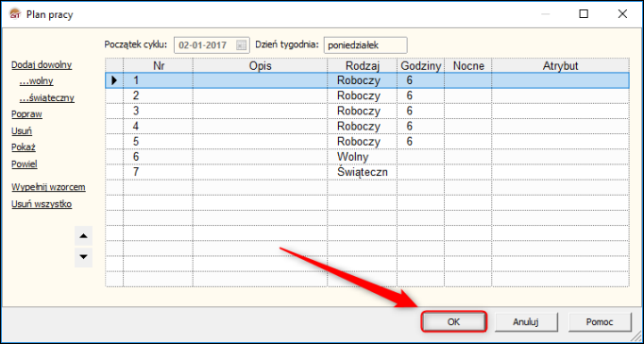Click the Nocne column header
The height and width of the screenshot is (344, 644).
point(467,66)
